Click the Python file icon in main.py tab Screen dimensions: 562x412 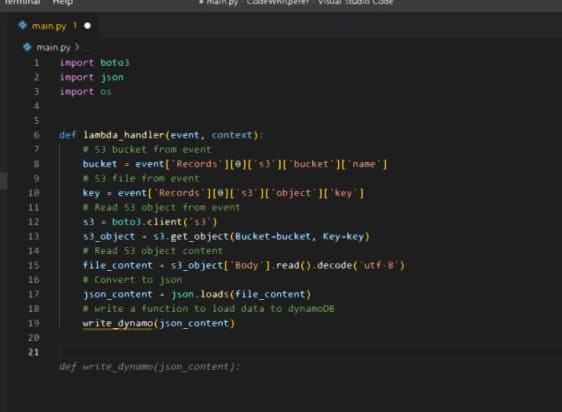[23, 25]
